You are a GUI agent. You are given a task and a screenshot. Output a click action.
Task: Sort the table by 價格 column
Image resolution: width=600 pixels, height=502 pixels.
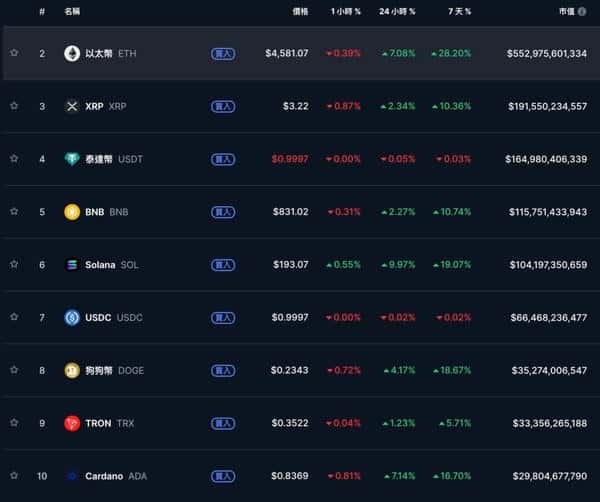300,12
